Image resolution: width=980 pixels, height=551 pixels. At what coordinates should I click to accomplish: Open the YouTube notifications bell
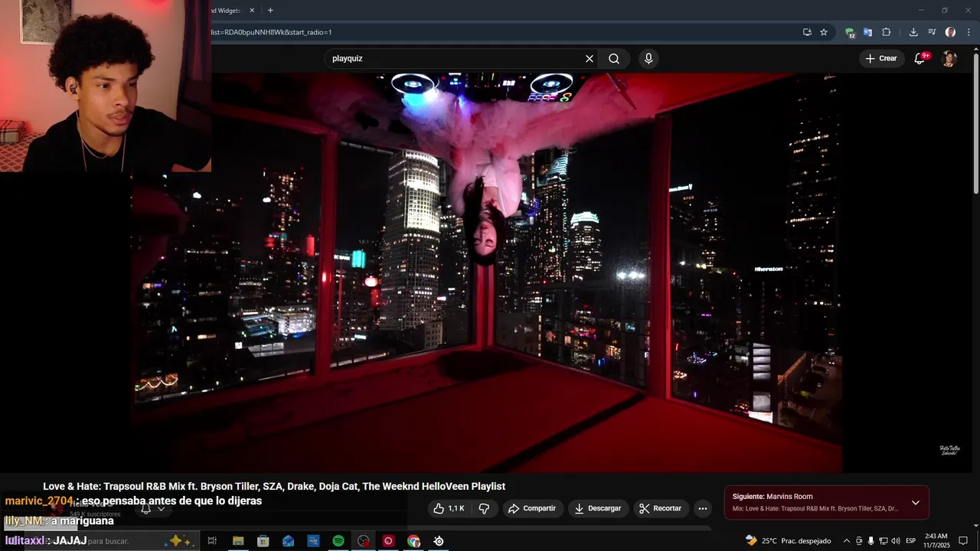(920, 59)
